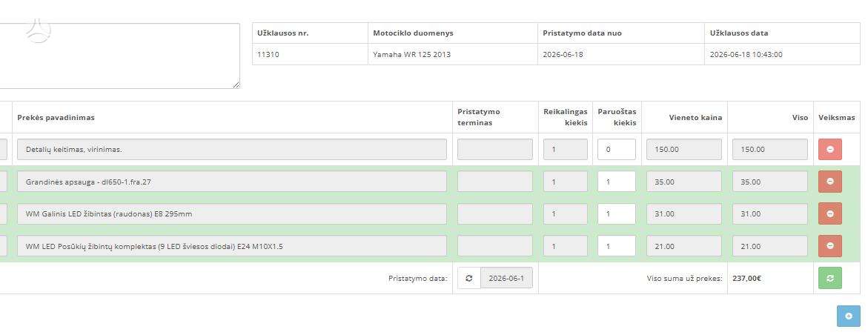Click the Pristatymo data nuo value 2026-06-18
Screen dimensions: 868x335
coord(563,54)
